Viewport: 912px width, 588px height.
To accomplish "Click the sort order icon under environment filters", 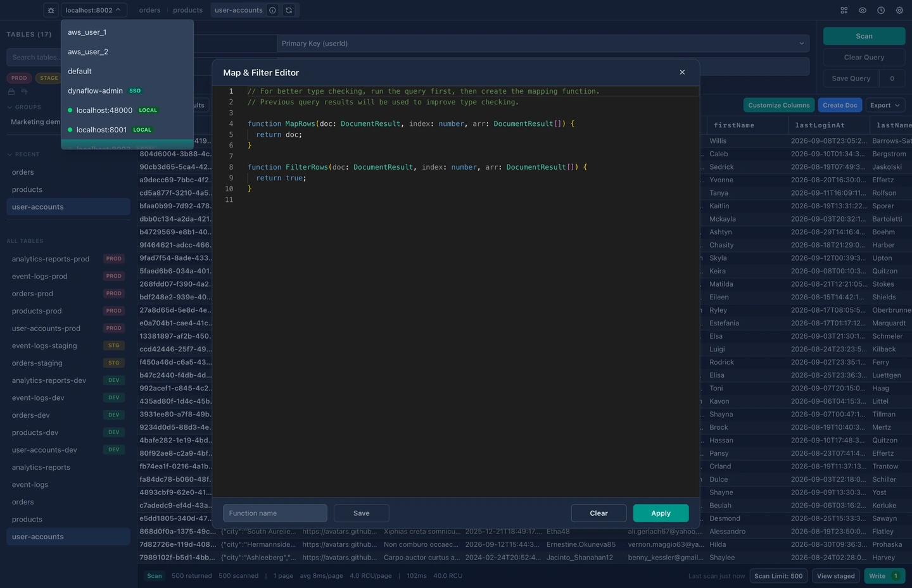I will (24, 92).
